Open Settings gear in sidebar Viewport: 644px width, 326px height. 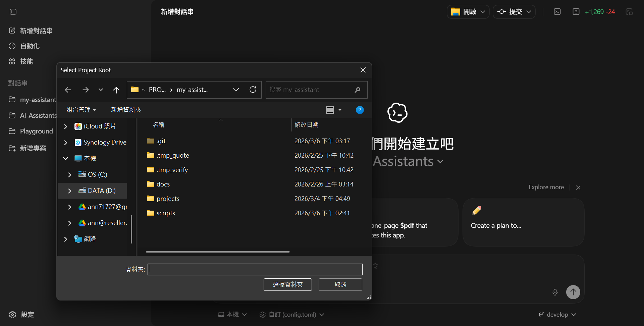click(x=13, y=315)
